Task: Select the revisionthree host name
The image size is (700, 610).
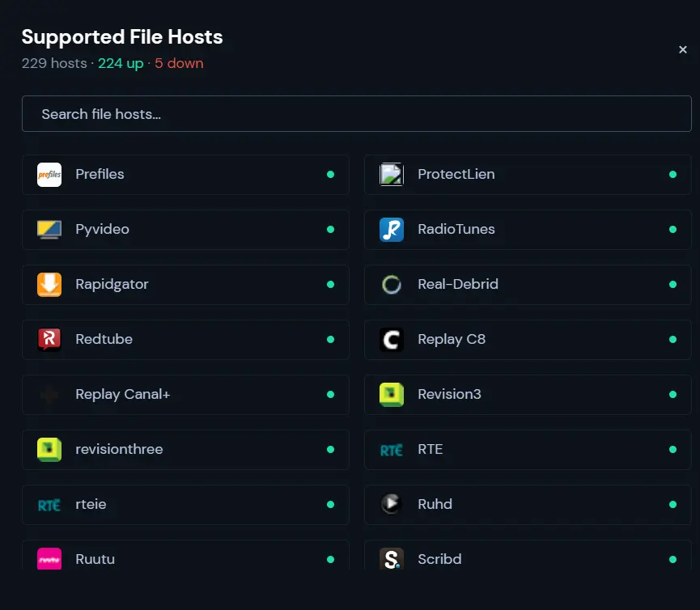Action: coord(119,449)
